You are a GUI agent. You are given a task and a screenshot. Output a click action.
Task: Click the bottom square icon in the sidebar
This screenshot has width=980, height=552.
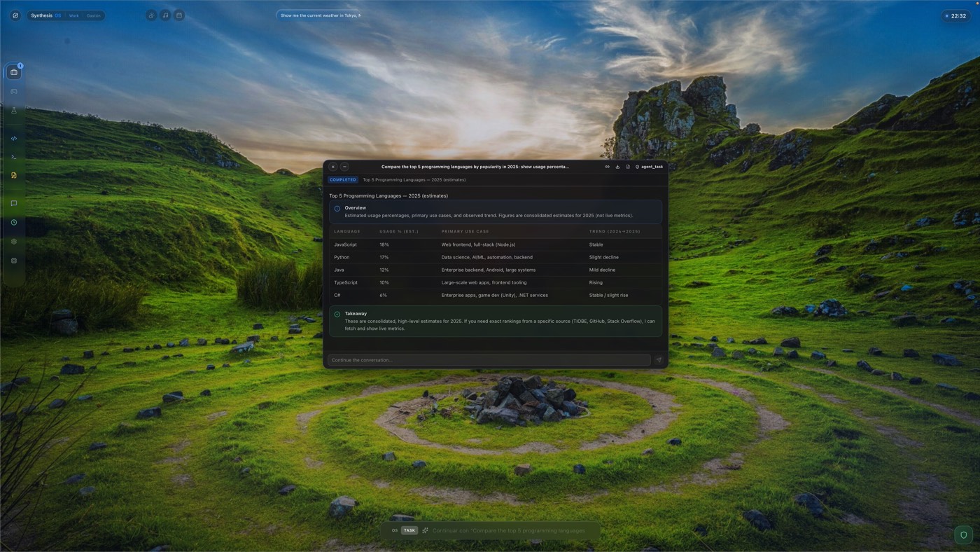click(x=14, y=261)
